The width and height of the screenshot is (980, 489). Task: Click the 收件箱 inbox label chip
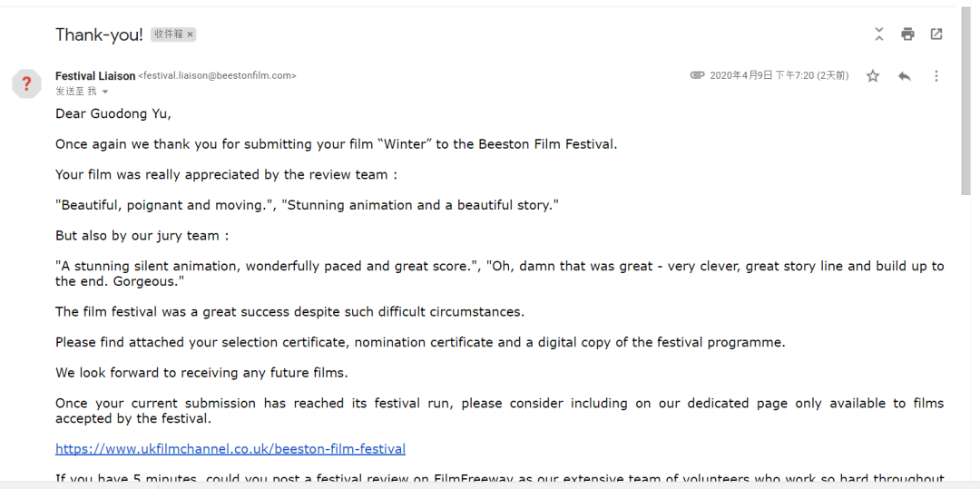tap(168, 34)
